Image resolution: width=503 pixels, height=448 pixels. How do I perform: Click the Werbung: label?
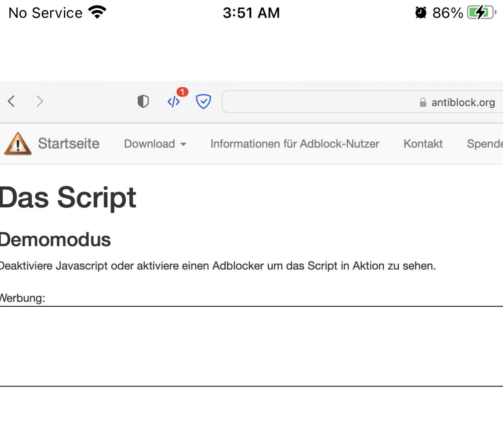[x=23, y=298]
